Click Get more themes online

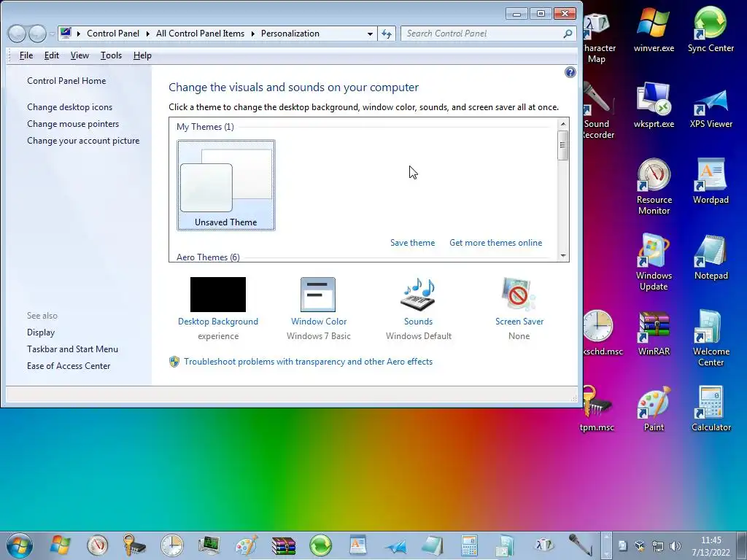coord(495,242)
